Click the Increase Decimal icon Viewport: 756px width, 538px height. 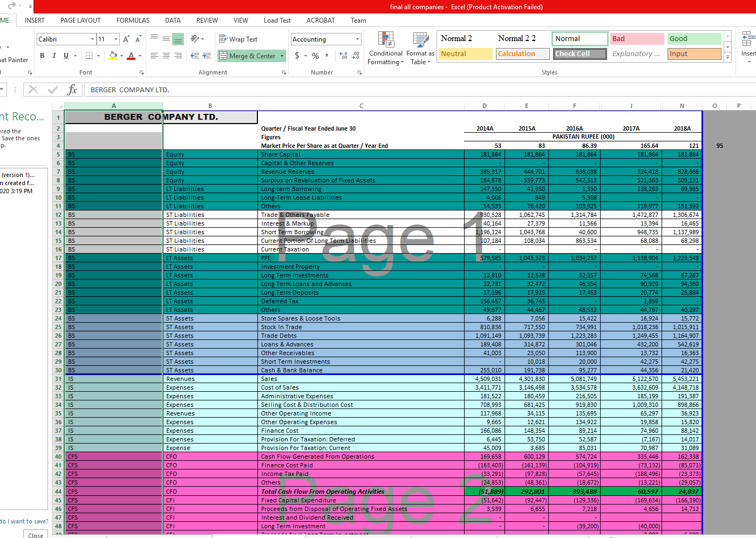342,55
